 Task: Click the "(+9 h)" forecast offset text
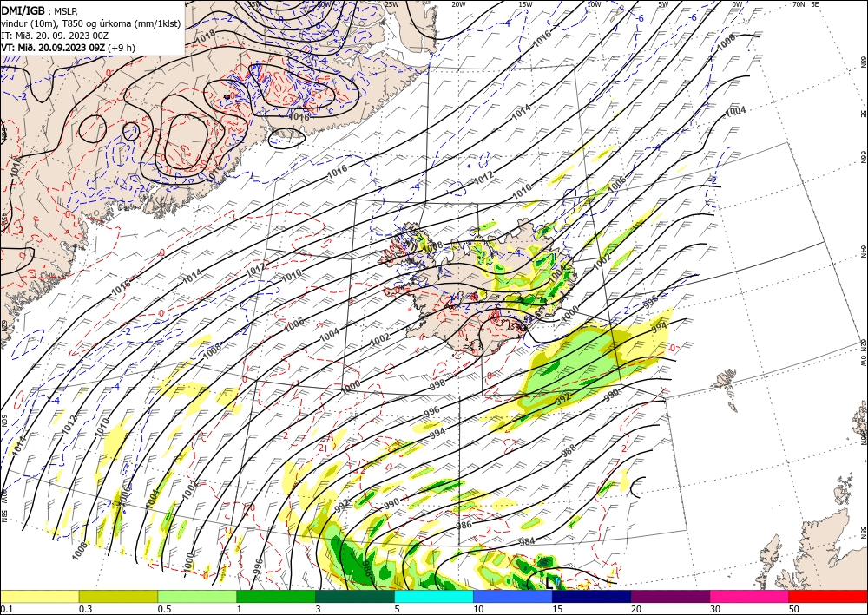[122, 47]
